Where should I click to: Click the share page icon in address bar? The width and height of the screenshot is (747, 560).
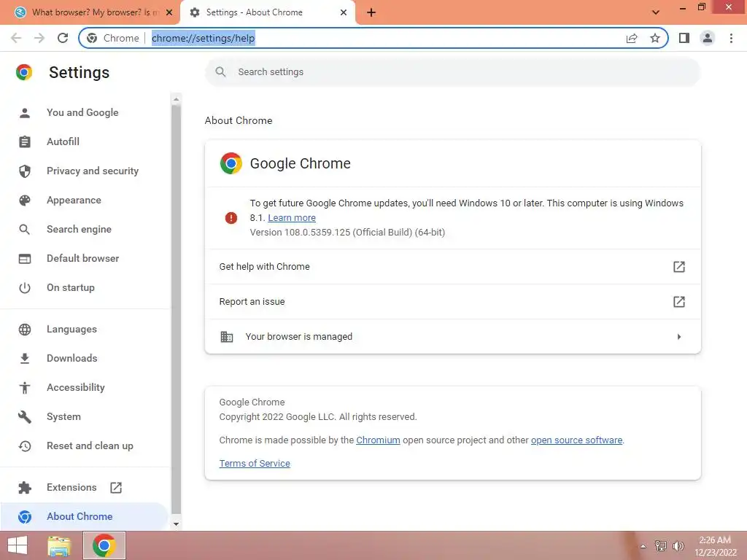(632, 38)
